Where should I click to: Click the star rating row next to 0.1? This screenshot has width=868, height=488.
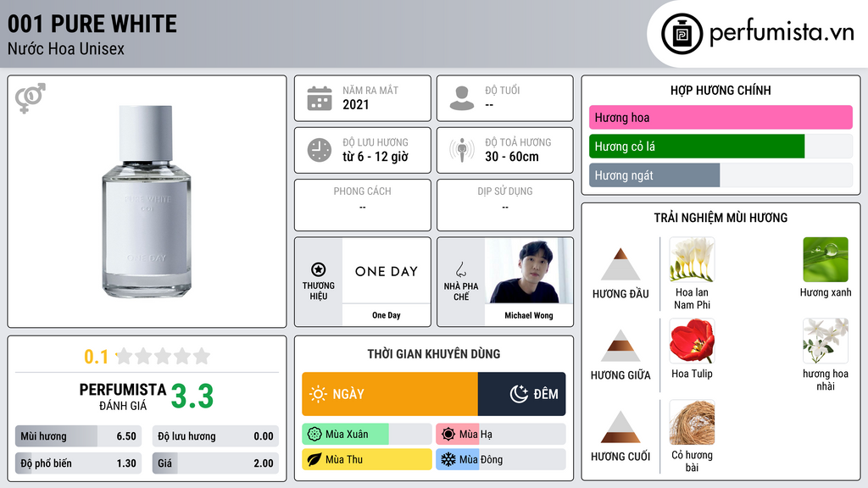[x=163, y=356]
